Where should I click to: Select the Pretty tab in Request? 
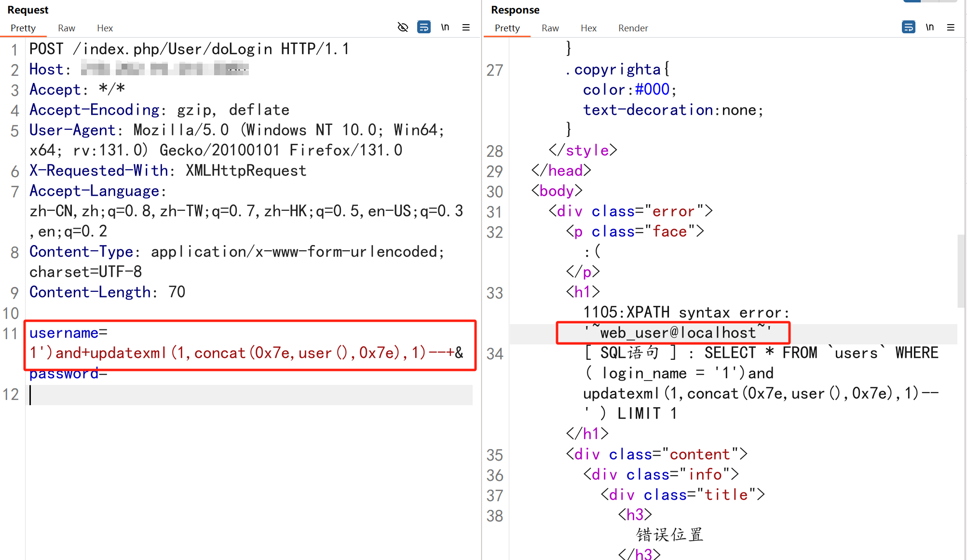pos(23,28)
